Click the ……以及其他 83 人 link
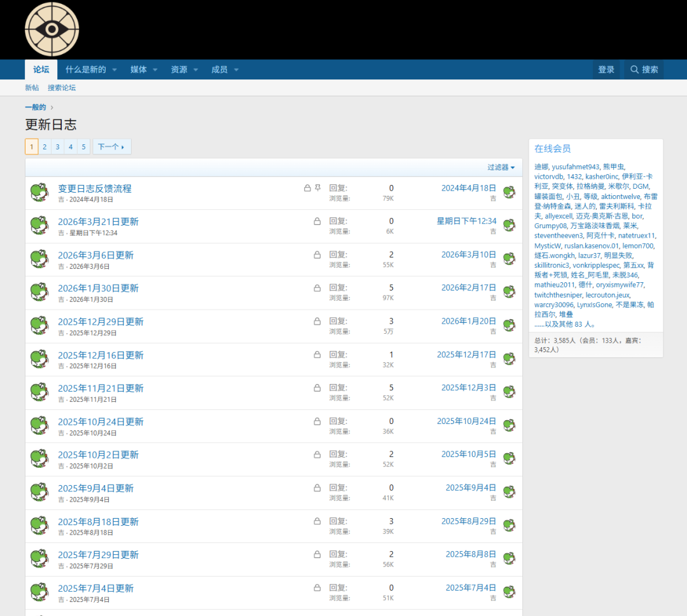Viewport: 687px width, 616px height. 565,324
